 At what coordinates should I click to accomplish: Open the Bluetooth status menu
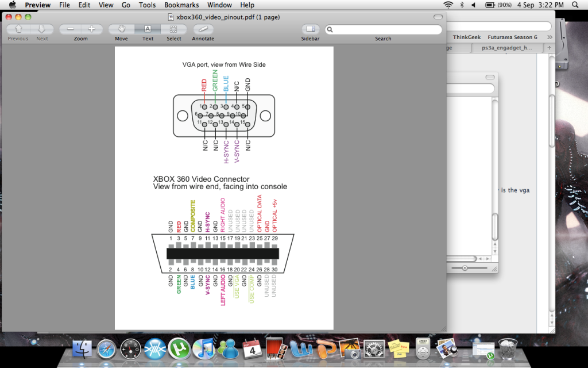click(462, 5)
